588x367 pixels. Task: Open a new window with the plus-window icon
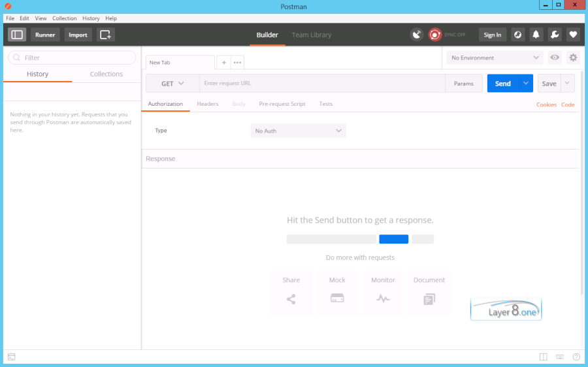click(106, 35)
